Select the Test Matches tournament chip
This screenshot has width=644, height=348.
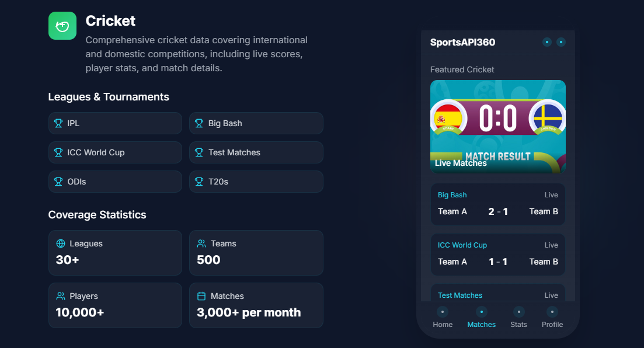point(256,152)
